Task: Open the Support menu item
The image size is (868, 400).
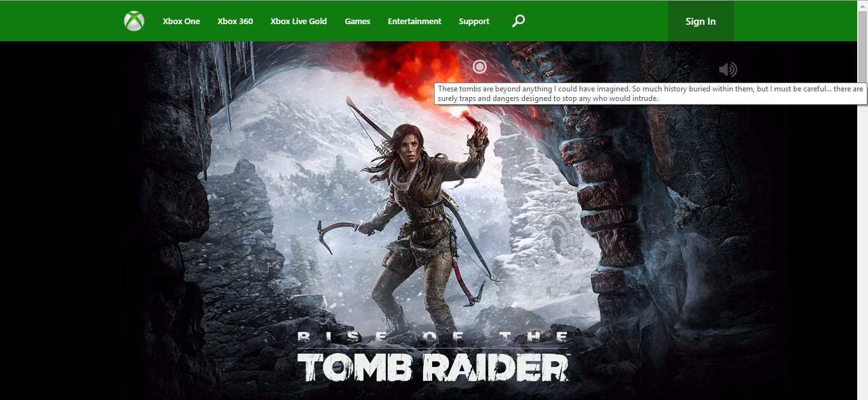Action: pyautogui.click(x=474, y=22)
